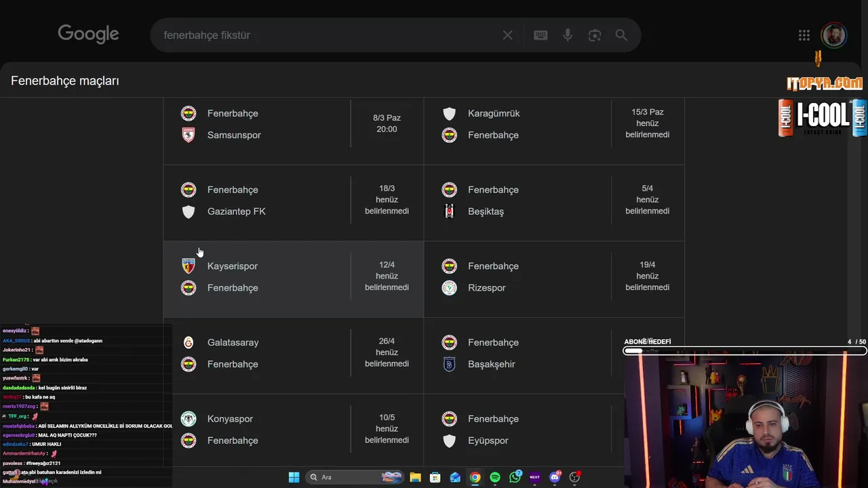Click the Başakşehir team logo
This screenshot has width=868, height=488.
pyautogui.click(x=449, y=364)
